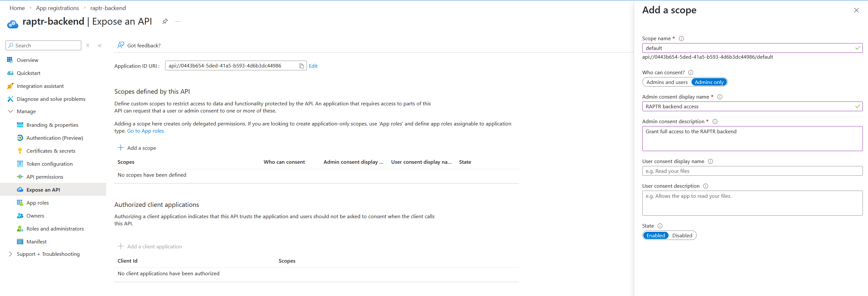This screenshot has height=296, width=868.
Task: Copy the Application ID URI to clipboard
Action: 301,66
